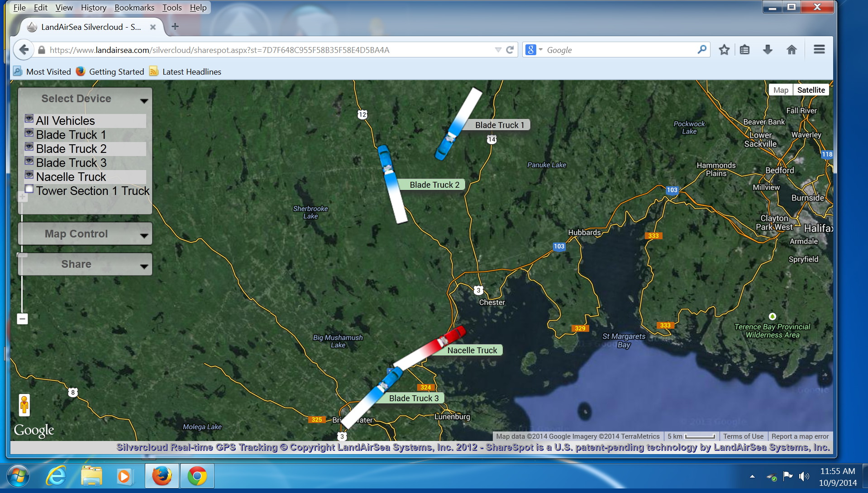Select the LandAirSea Silvercloud tab
The image size is (868, 493).
click(x=91, y=27)
